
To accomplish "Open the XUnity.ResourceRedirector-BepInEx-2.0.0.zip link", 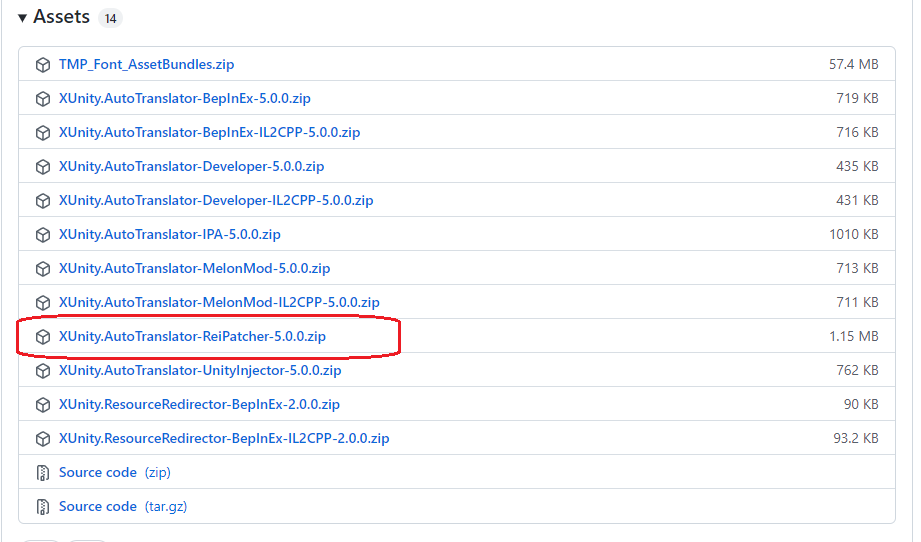I will pyautogui.click(x=199, y=405).
